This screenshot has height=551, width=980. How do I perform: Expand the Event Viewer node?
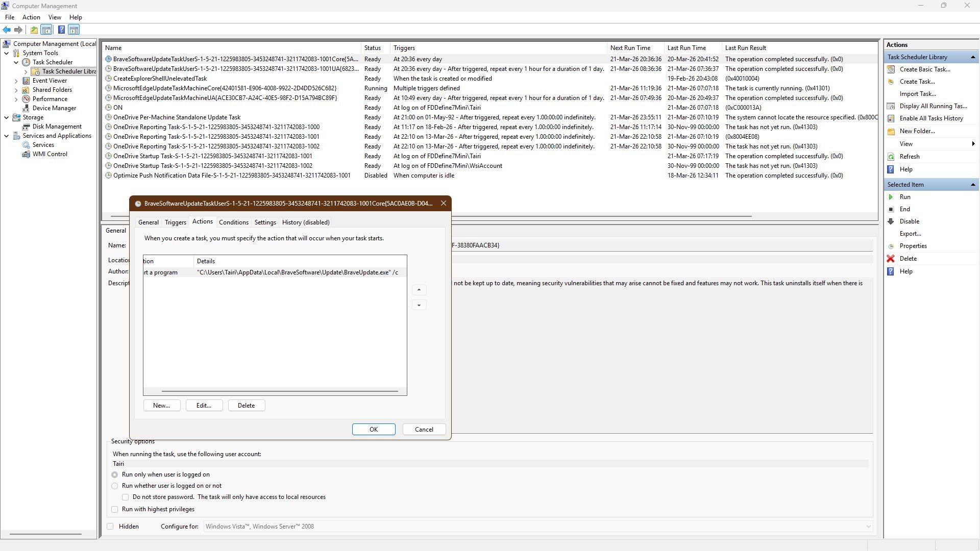(16, 81)
